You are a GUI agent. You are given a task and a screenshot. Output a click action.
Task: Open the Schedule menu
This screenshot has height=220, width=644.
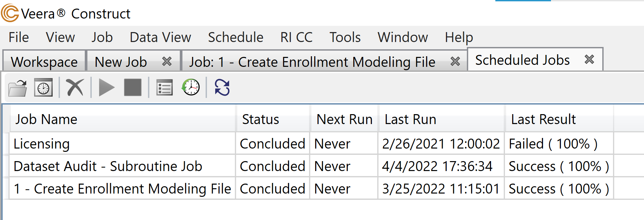pyautogui.click(x=235, y=37)
